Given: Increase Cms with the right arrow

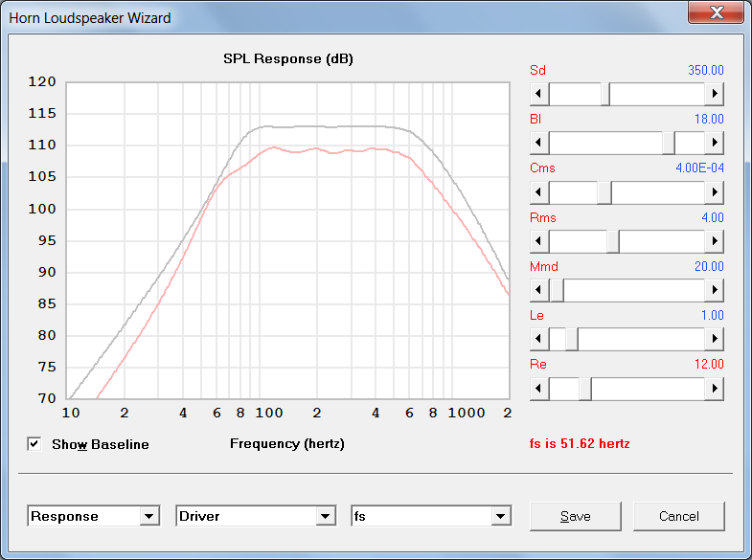Looking at the screenshot, I should click(714, 192).
